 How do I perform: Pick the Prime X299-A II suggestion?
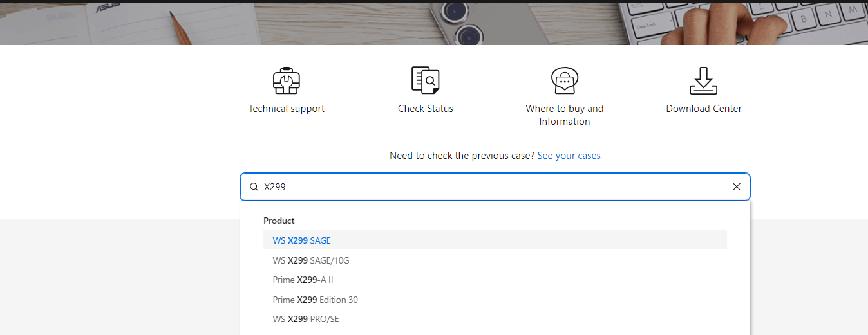pyautogui.click(x=495, y=280)
